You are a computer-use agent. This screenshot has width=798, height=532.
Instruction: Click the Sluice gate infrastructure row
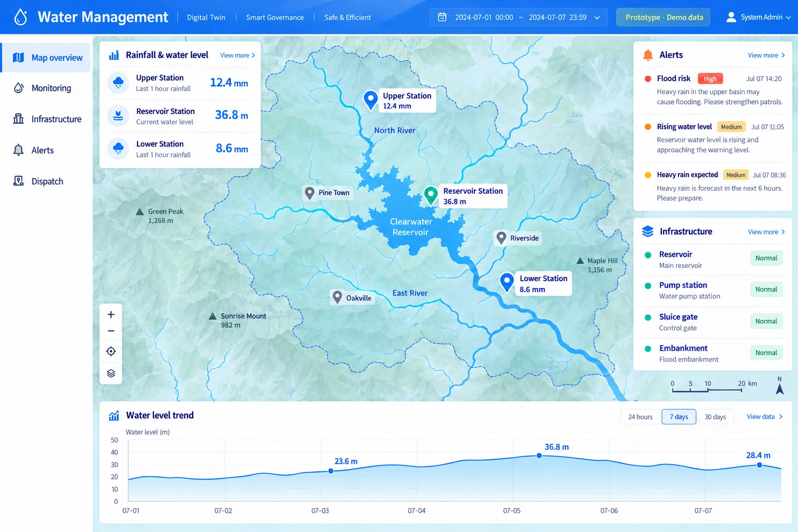click(713, 322)
